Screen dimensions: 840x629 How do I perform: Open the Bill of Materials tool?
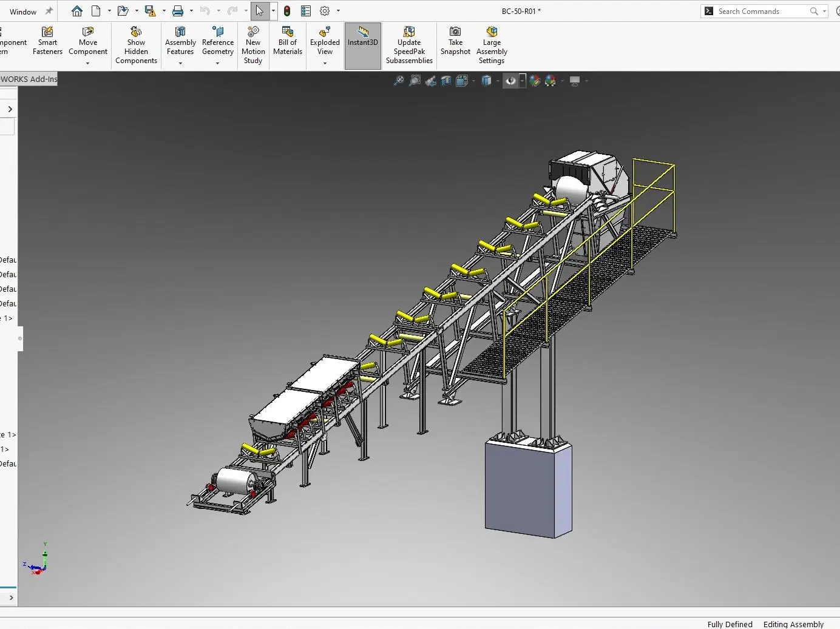click(288, 41)
